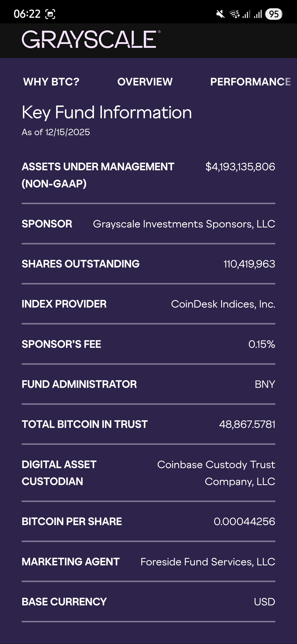Image resolution: width=297 pixels, height=644 pixels.
Task: Select the 110,419,963 shares outstanding figure
Action: (x=249, y=264)
